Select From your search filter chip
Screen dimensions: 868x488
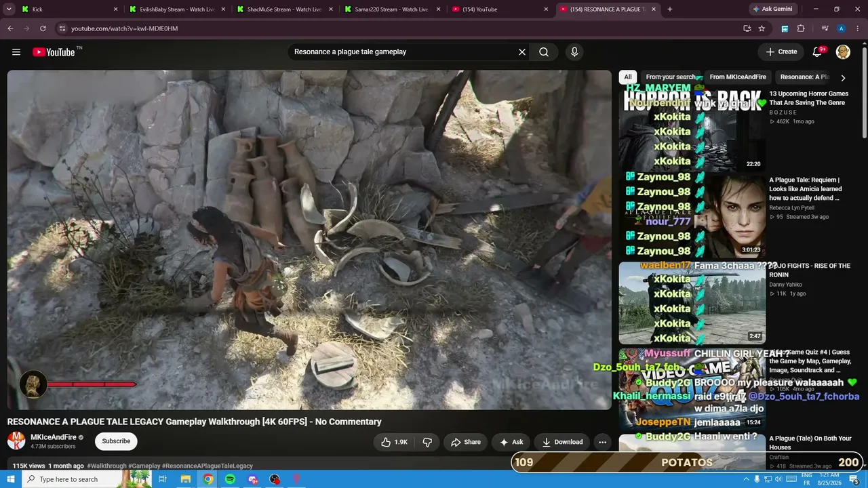point(671,77)
